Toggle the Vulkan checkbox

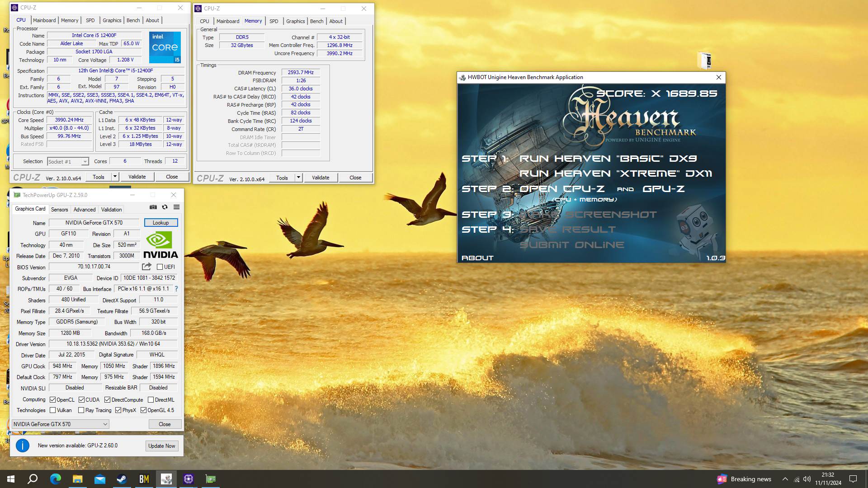pyautogui.click(x=53, y=410)
